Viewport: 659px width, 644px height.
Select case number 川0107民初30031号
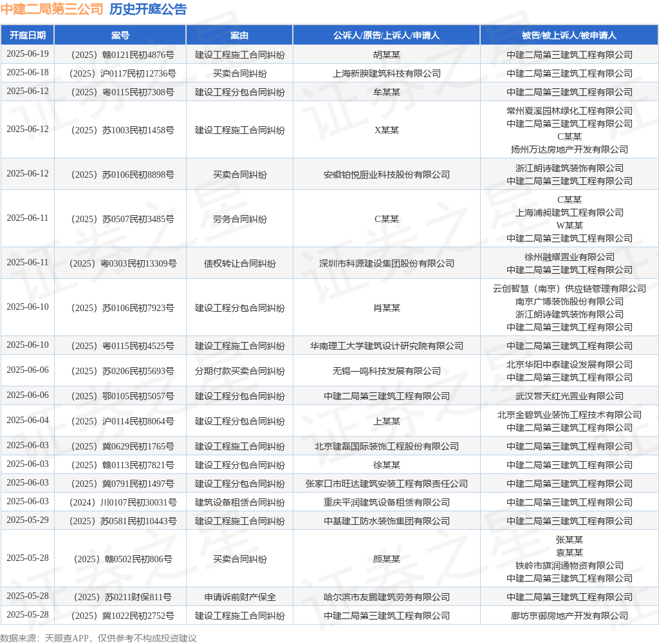[x=123, y=502]
